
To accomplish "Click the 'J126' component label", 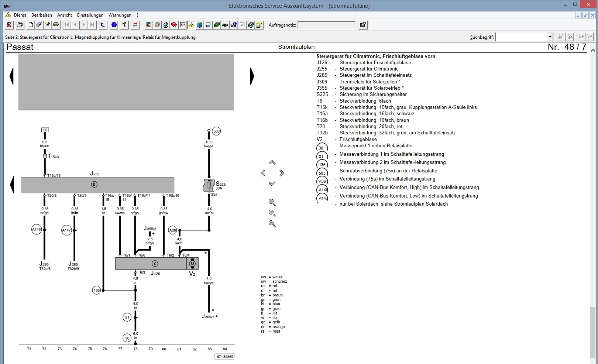I will pos(155,274).
